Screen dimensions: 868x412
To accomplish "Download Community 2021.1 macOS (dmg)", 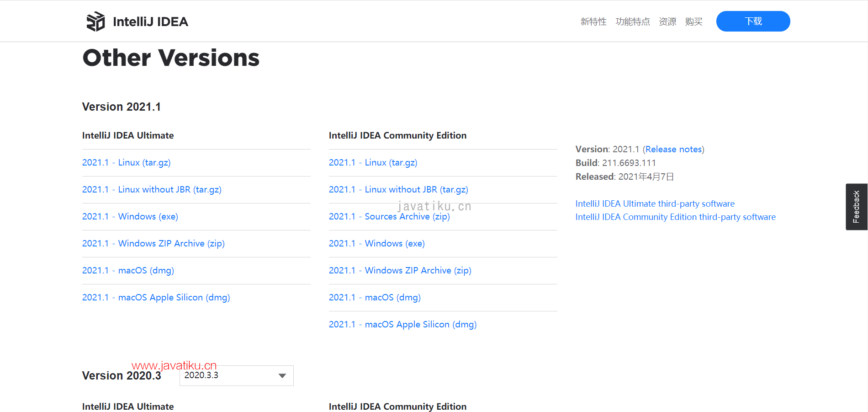I will coord(375,298).
